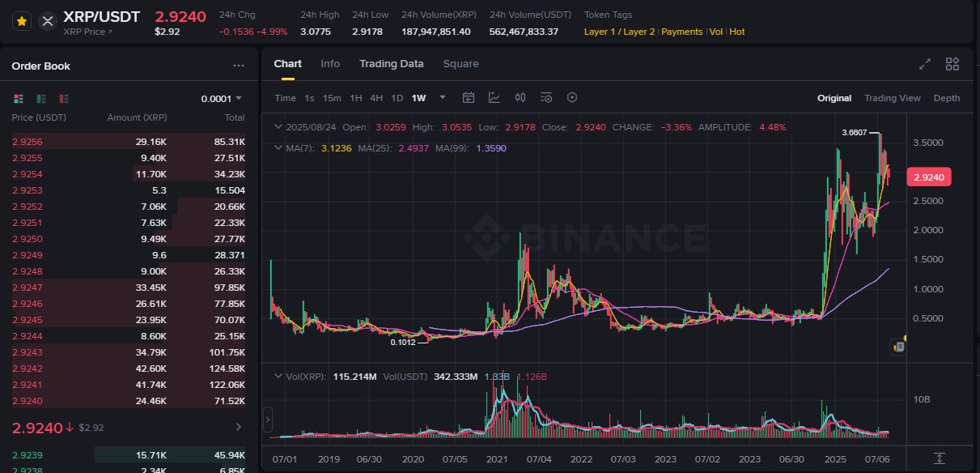Click the Vol token tag
This screenshot has height=473, width=980.
point(716,32)
